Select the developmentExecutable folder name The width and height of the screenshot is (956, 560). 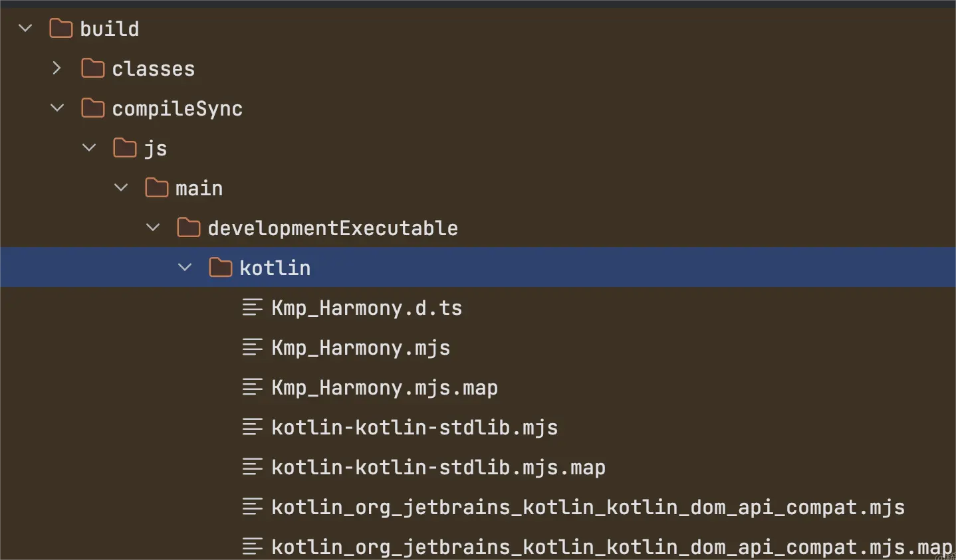pos(333,228)
